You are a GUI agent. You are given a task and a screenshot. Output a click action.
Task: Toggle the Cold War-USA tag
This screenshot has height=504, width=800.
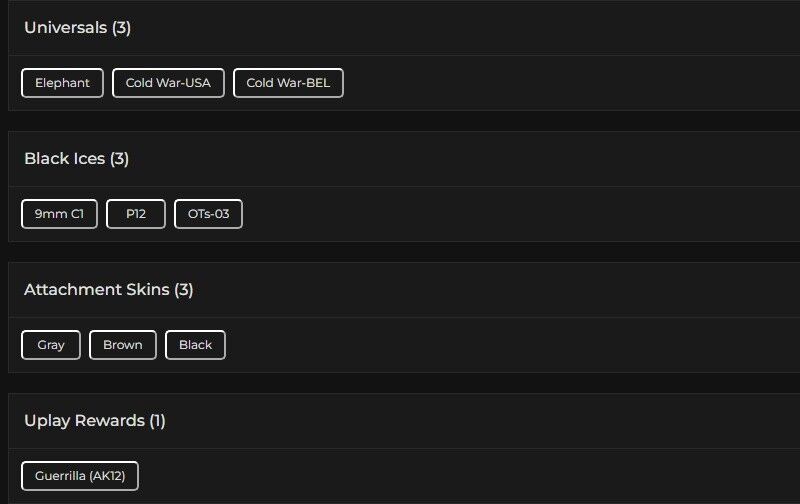point(168,83)
